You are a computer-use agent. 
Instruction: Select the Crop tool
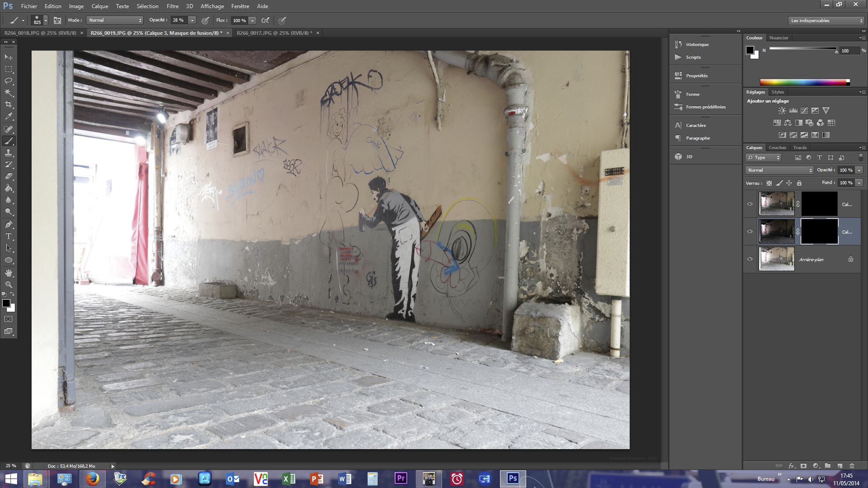pyautogui.click(x=8, y=104)
